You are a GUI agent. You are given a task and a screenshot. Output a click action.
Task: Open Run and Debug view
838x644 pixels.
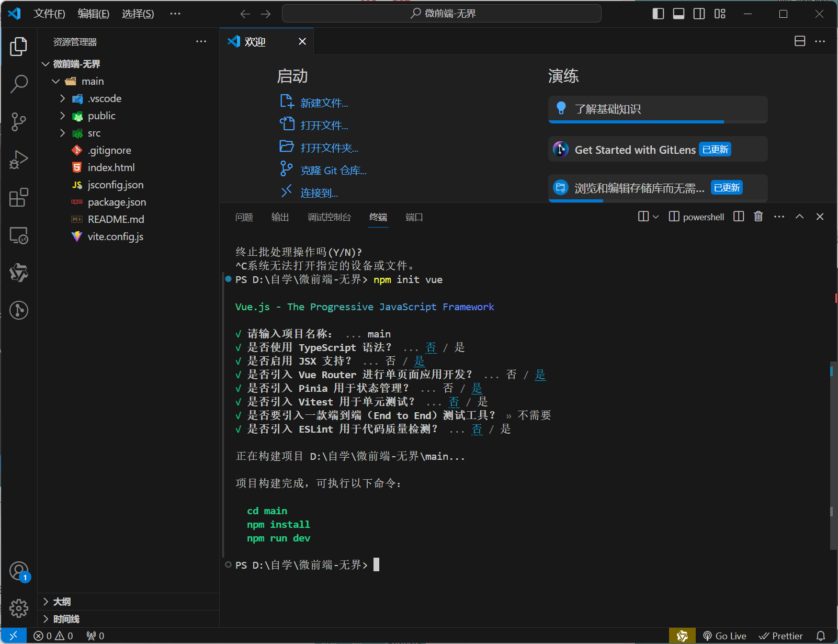(19, 160)
